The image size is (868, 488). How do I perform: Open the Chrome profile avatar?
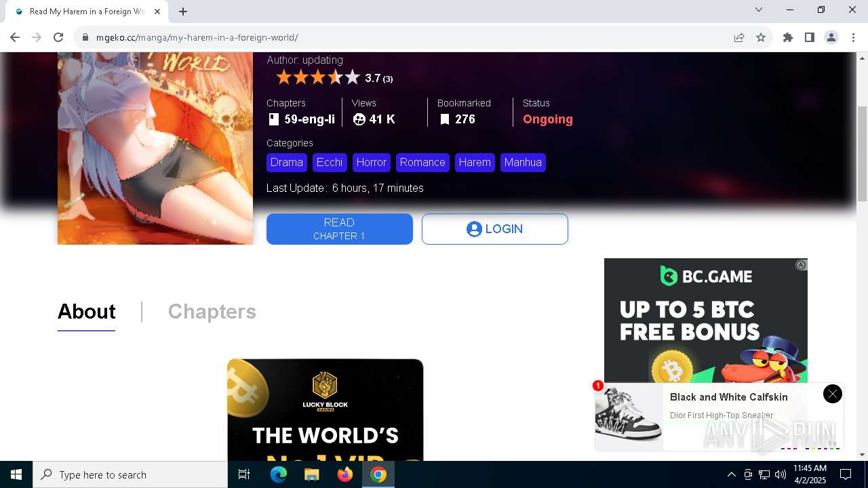(831, 37)
